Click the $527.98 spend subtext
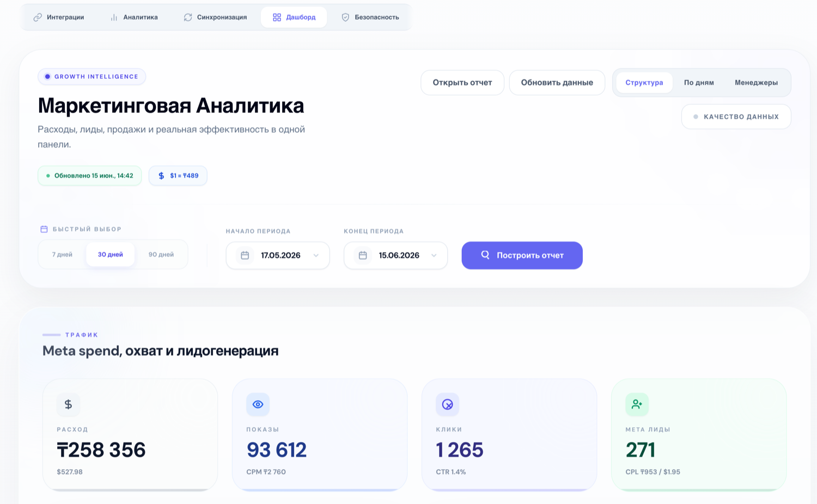Image resolution: width=817 pixels, height=504 pixels. click(70, 472)
